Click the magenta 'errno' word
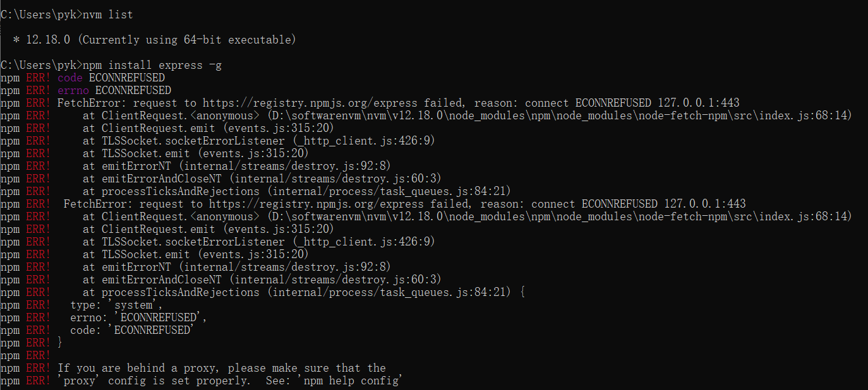 pyautogui.click(x=73, y=90)
